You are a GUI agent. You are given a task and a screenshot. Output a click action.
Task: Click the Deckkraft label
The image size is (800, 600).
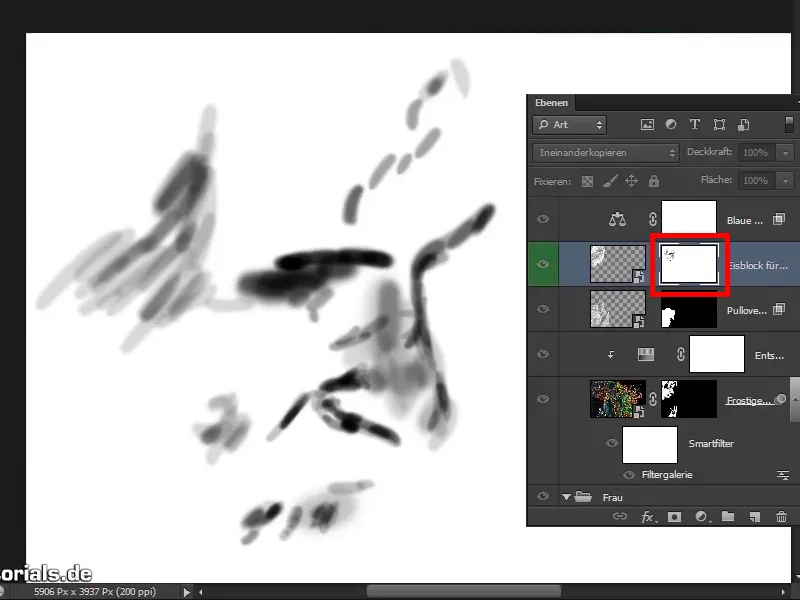point(709,152)
